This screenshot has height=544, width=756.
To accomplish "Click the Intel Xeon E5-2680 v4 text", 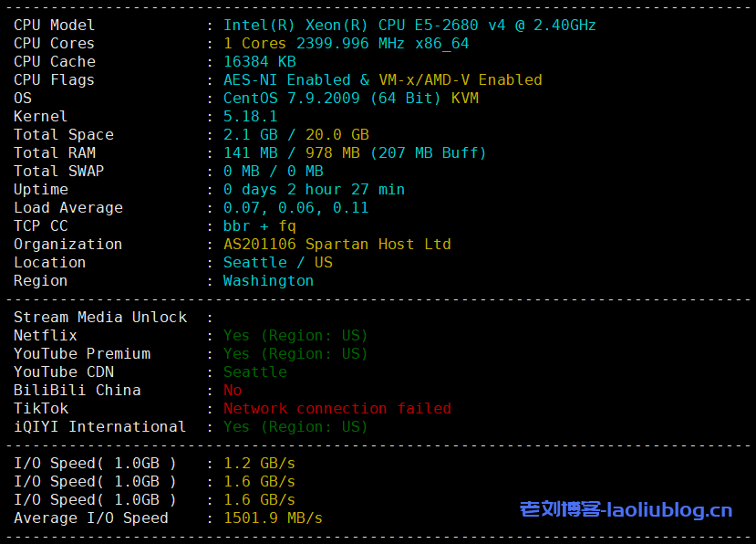I will tap(409, 25).
